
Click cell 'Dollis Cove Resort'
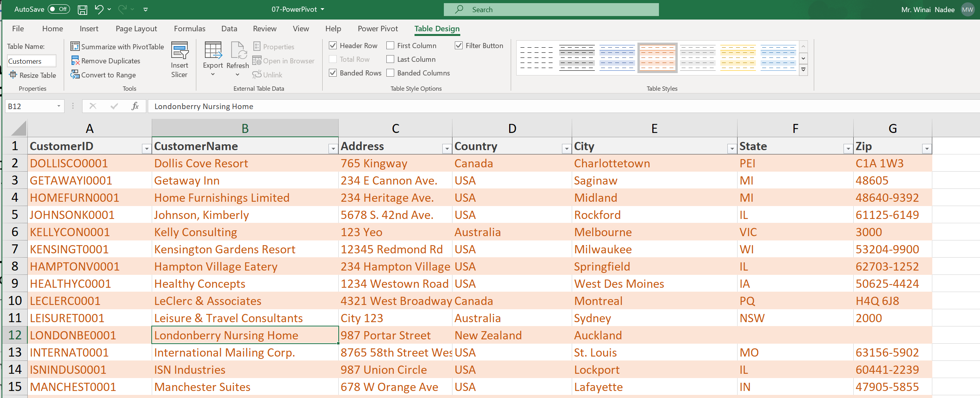(x=245, y=163)
